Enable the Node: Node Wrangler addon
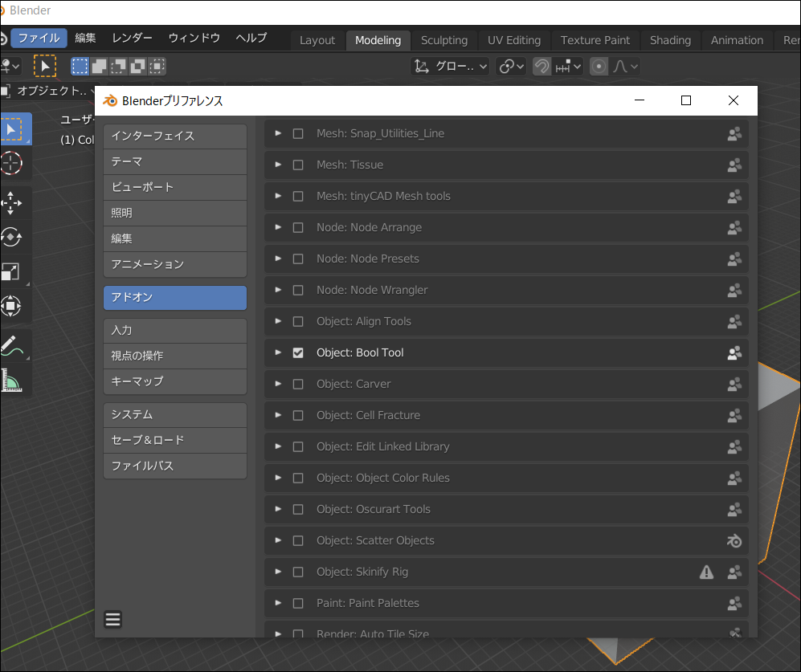Viewport: 801px width, 672px height. pyautogui.click(x=298, y=290)
